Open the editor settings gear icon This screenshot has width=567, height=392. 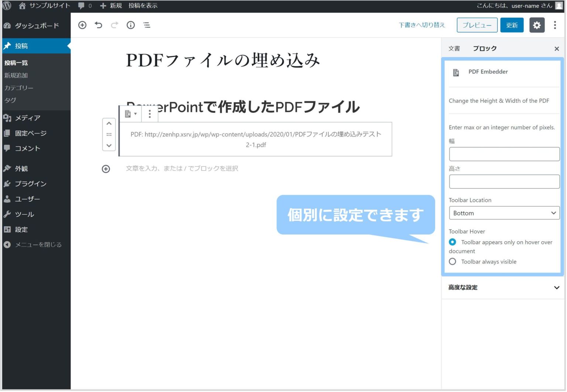pos(537,25)
